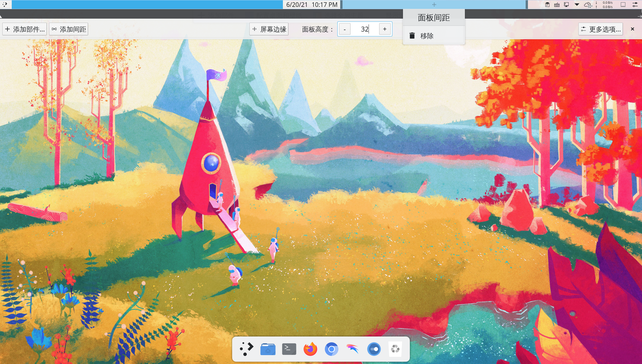Open the Trash icon in dock
Viewport: 642px width, 364px height.
click(395, 349)
